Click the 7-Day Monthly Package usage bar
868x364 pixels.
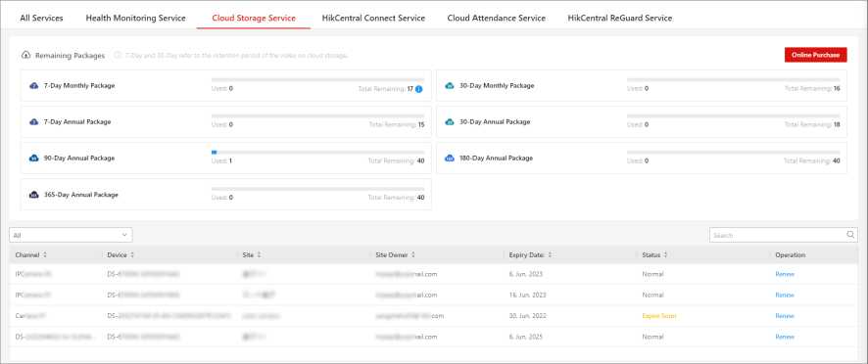[317, 79]
